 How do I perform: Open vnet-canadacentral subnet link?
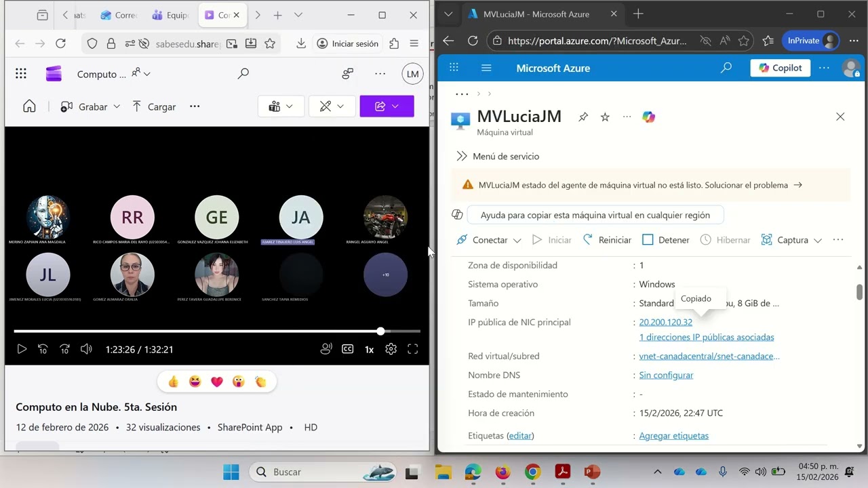pyautogui.click(x=709, y=357)
